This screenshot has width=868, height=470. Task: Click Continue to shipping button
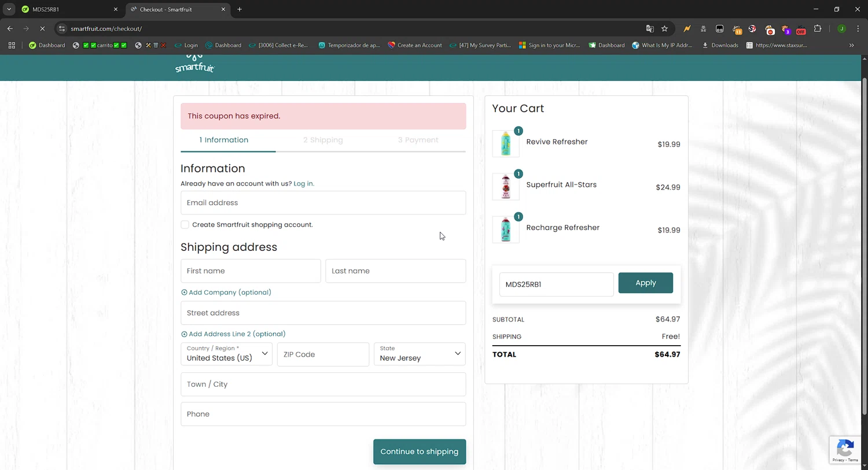(x=420, y=452)
